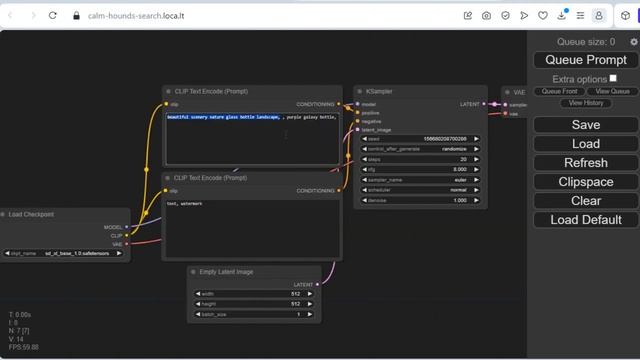
Task: Click Queue Front button
Action: [559, 91]
